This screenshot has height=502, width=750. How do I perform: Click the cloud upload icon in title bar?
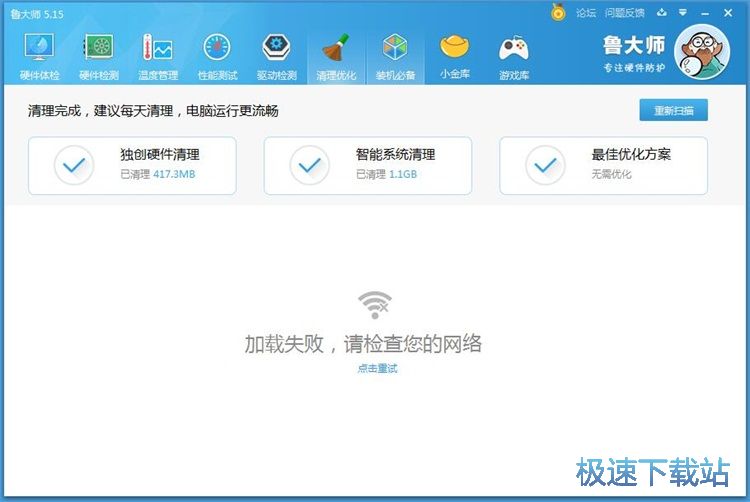pyautogui.click(x=662, y=13)
